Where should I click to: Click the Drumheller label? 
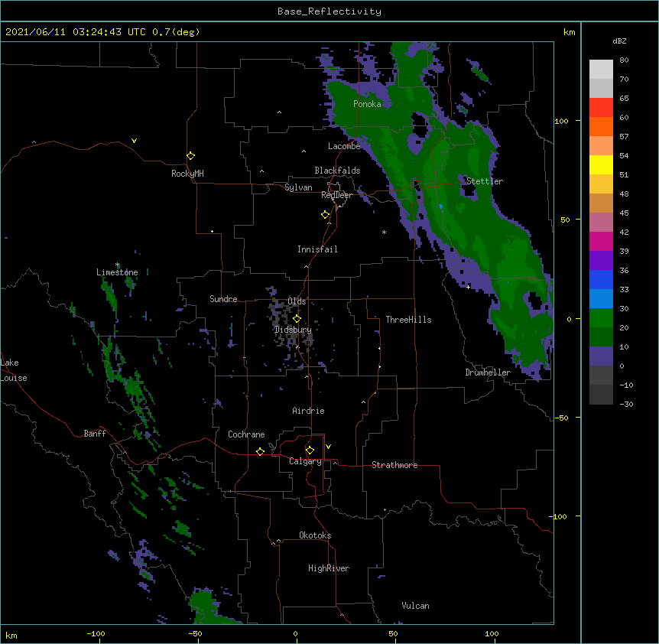pos(488,372)
